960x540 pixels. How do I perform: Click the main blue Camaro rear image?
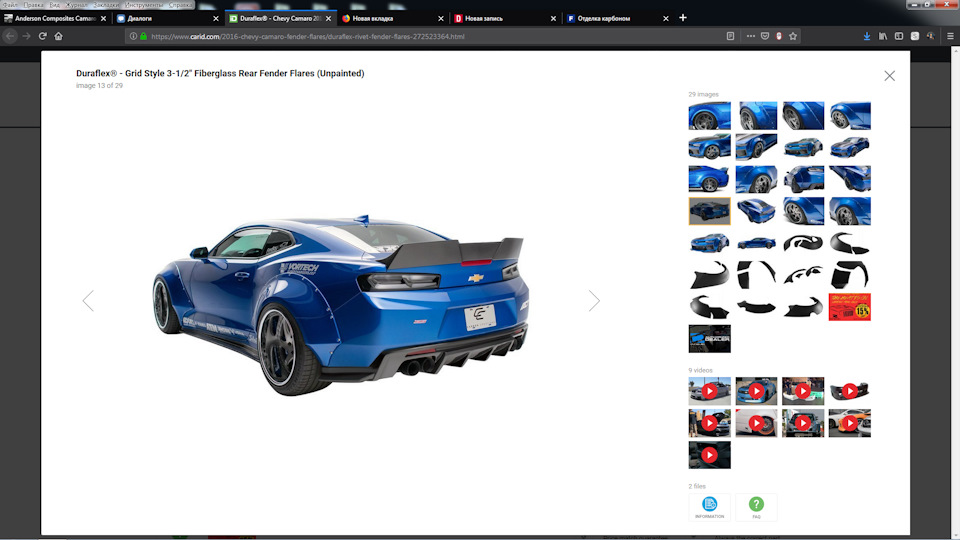pos(341,304)
